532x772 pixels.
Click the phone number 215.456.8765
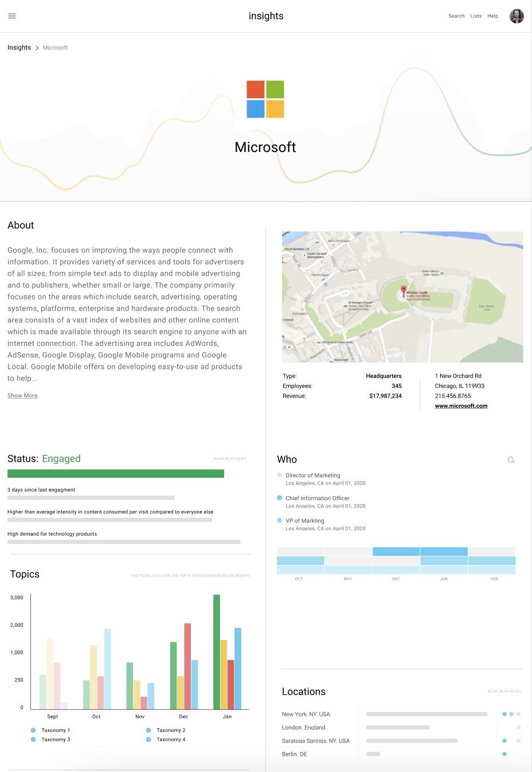(453, 396)
